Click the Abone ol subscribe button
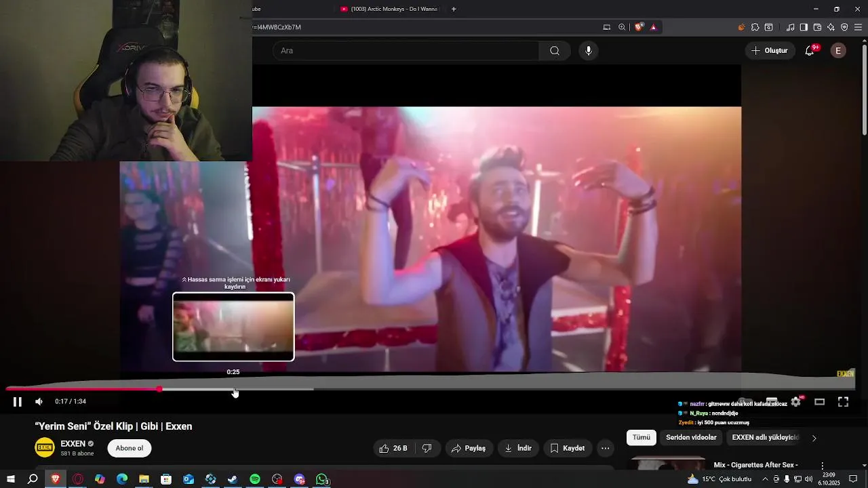The height and width of the screenshot is (488, 868). point(130,448)
